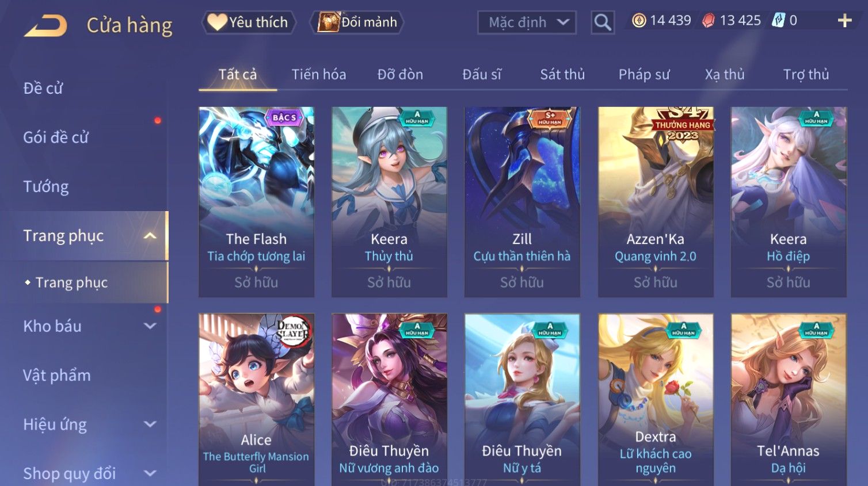Select The Flash Tia chớp tương lai skin
This screenshot has width=868, height=486.
pyautogui.click(x=256, y=202)
